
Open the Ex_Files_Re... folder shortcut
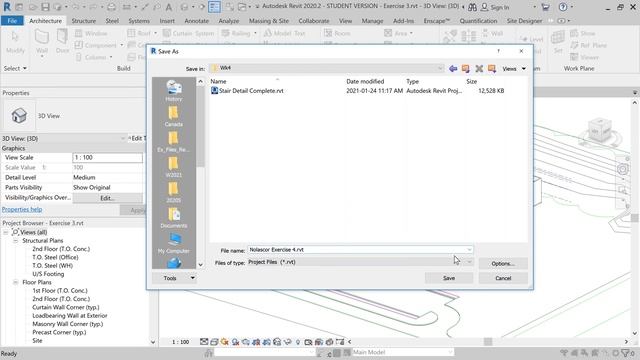click(x=174, y=142)
